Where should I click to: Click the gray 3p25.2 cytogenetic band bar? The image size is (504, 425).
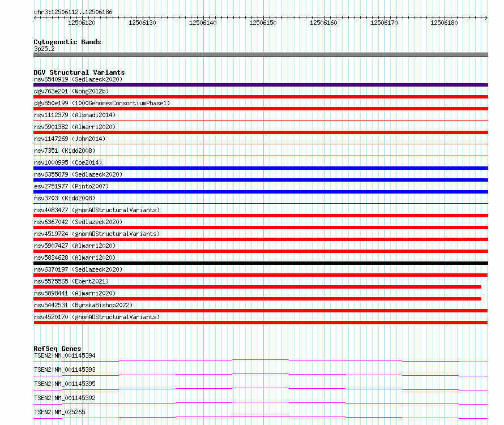[260, 55]
